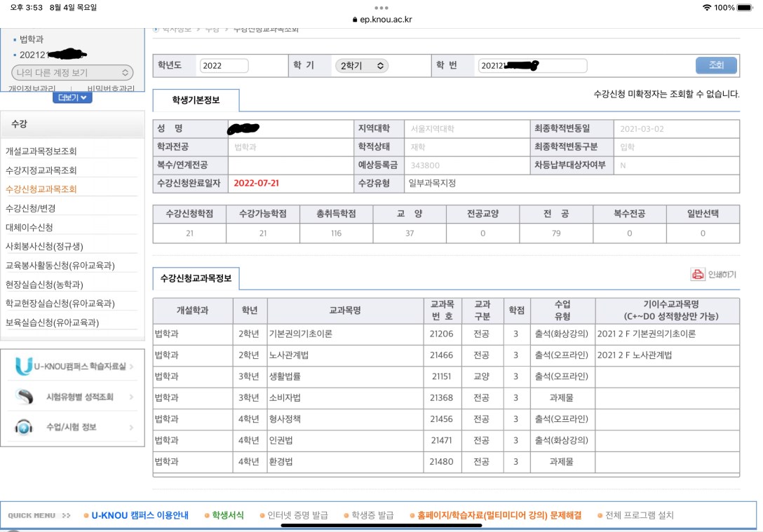Open the 학기 dropdown showing 2학기
Screen dimensions: 763x532
(x=361, y=66)
